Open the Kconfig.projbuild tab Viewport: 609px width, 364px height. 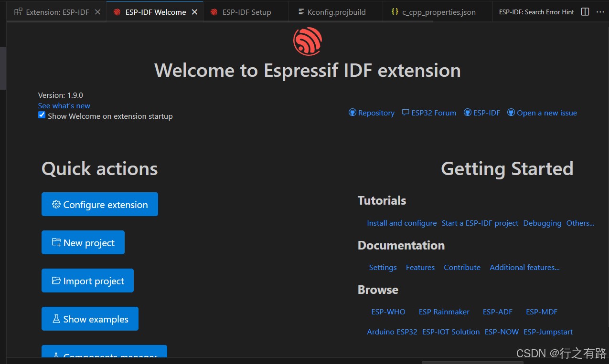[336, 12]
